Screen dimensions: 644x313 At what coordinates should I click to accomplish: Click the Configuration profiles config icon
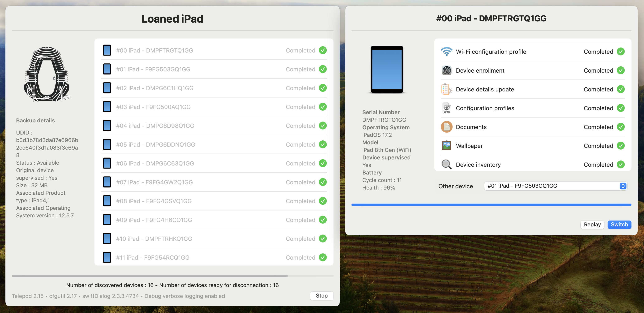447,108
